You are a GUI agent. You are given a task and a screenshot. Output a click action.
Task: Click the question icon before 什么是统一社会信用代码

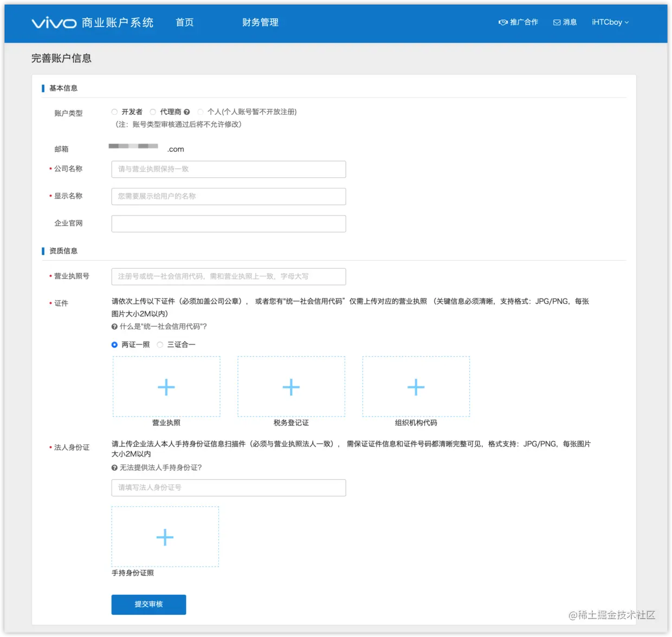[114, 327]
